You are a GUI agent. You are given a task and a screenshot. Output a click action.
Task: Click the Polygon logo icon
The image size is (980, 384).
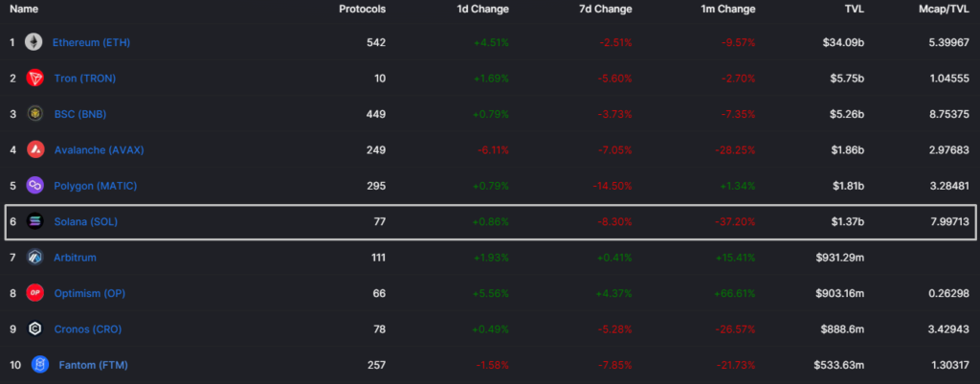pos(35,186)
